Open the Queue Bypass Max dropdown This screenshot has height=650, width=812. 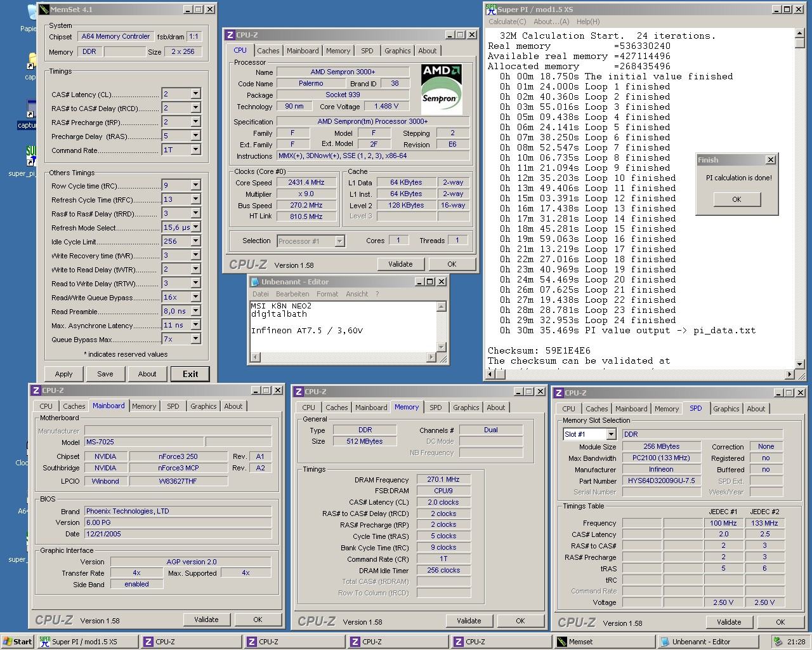(x=195, y=339)
